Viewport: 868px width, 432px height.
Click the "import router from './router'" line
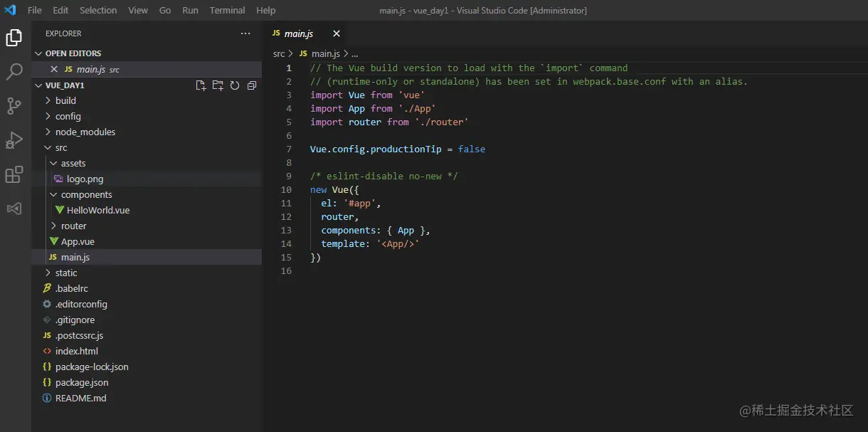coord(389,122)
